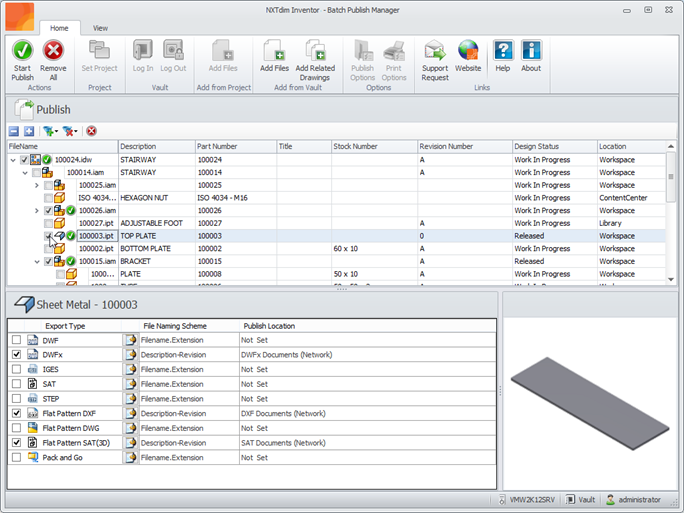Uncheck the DWFx export type checkbox
The height and width of the screenshot is (513, 684).
click(x=17, y=355)
